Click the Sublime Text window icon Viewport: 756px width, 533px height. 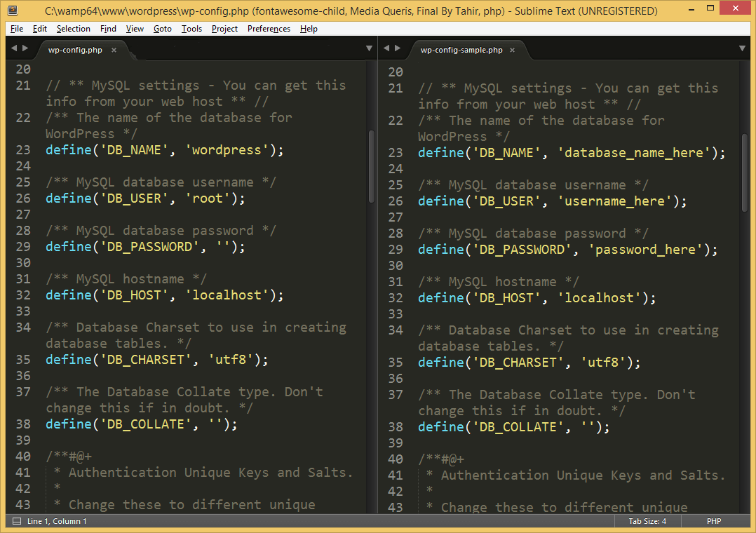pyautogui.click(x=13, y=10)
